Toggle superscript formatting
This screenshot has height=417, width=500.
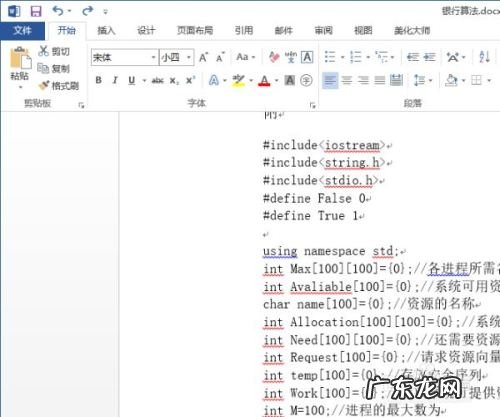[x=190, y=81]
